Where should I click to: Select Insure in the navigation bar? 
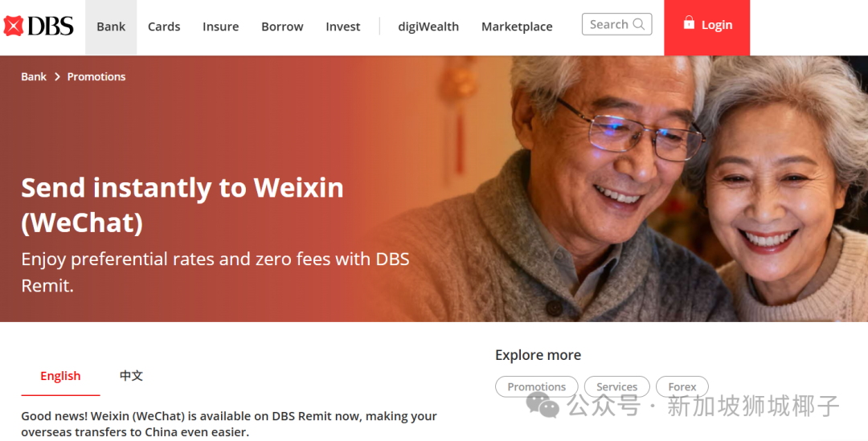click(x=220, y=27)
